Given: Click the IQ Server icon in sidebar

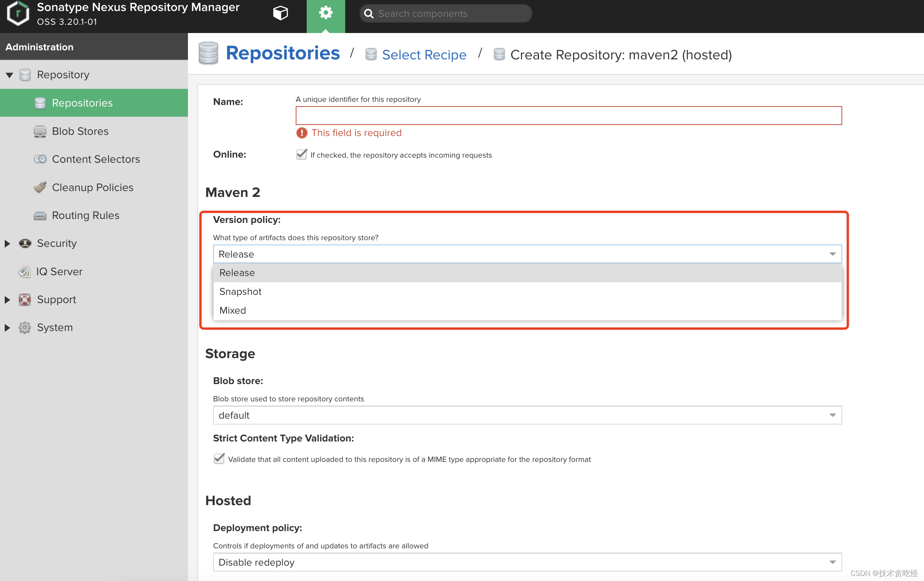Looking at the screenshot, I should click(x=24, y=272).
